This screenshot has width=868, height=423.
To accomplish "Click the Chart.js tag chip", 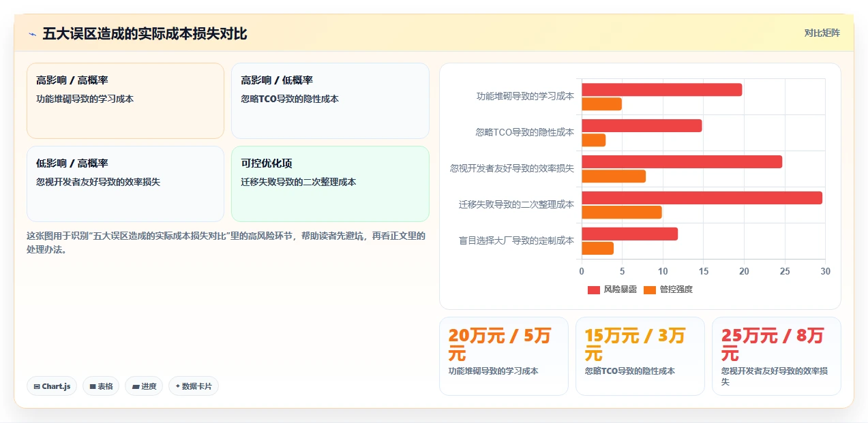I will click(52, 386).
